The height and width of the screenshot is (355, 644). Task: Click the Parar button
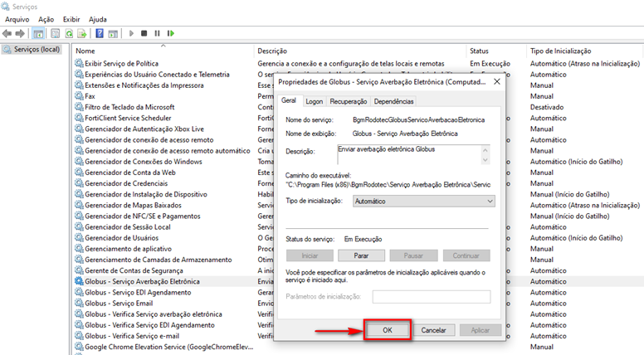tap(362, 255)
